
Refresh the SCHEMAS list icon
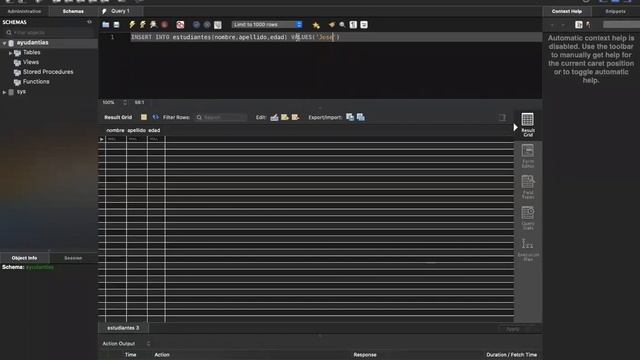[x=89, y=22]
